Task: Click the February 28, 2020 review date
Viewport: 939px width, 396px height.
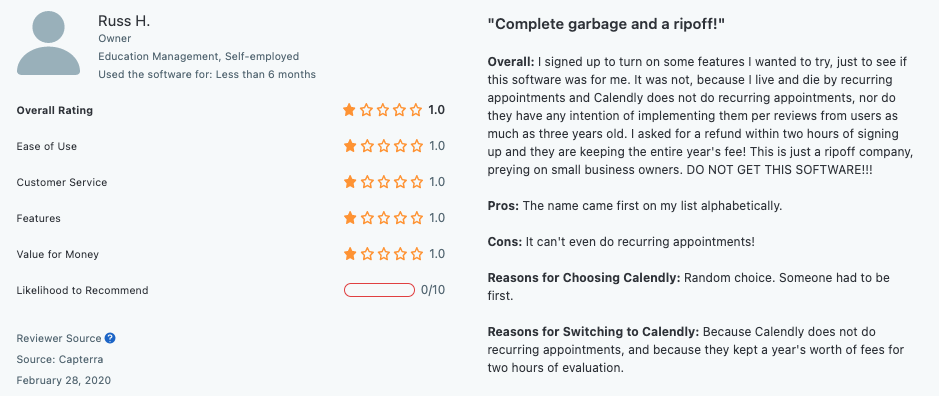Action: coord(63,380)
